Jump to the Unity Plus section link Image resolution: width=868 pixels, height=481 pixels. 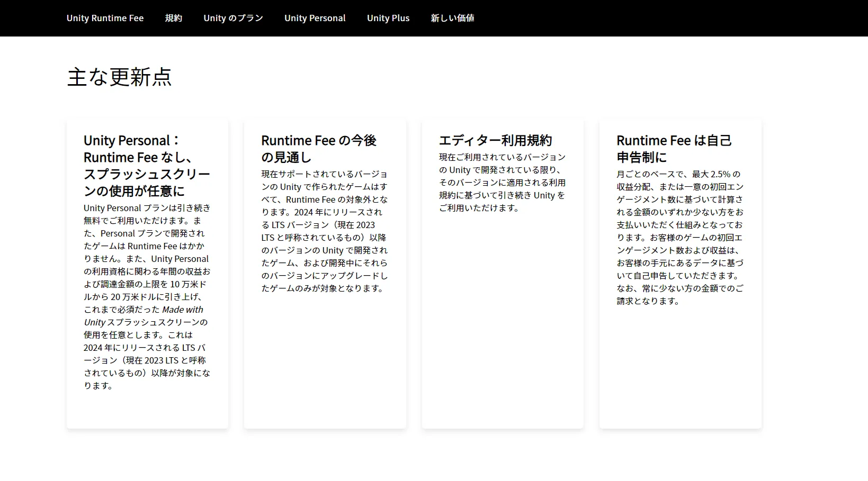(x=388, y=18)
